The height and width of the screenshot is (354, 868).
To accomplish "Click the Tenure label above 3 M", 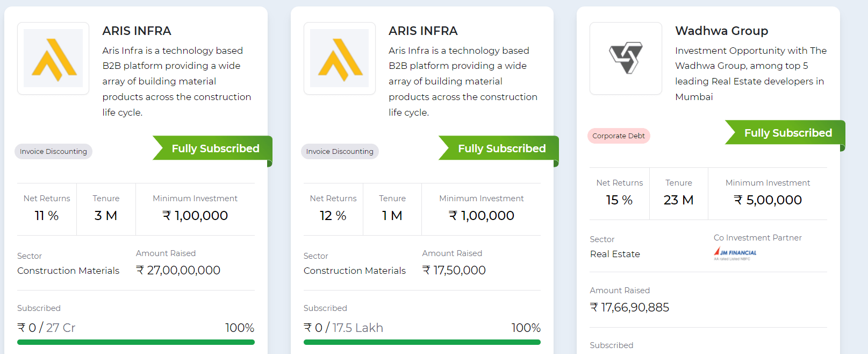I will coord(106,199).
